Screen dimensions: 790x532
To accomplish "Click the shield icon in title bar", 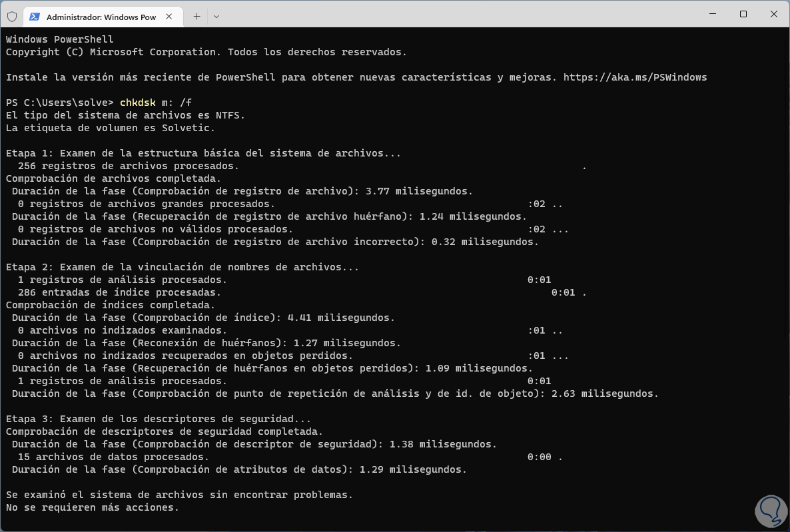I will (12, 17).
